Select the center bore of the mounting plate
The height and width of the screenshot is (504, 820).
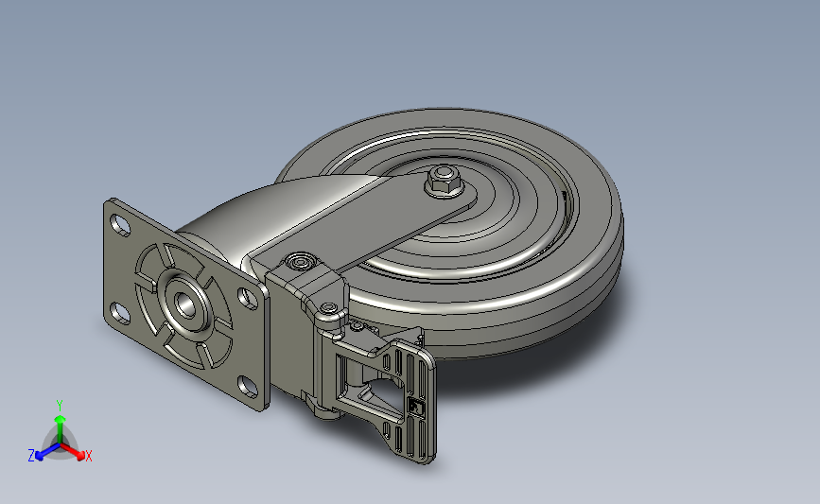[x=184, y=304]
